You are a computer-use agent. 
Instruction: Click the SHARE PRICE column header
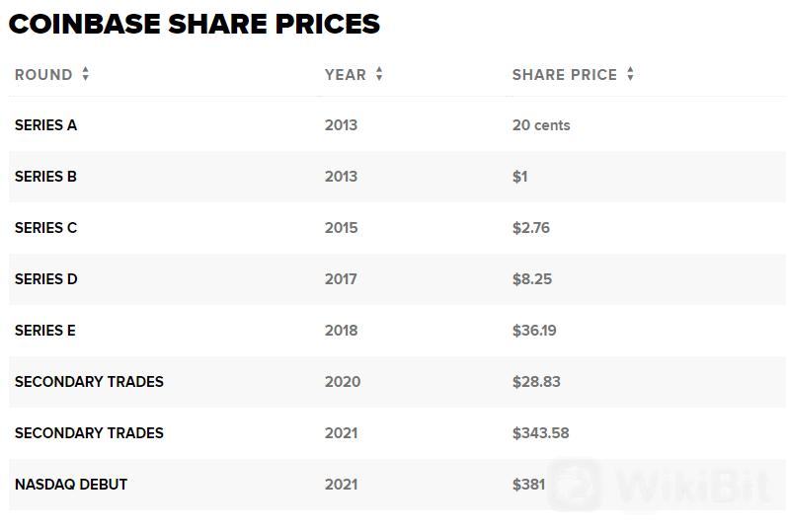pos(565,75)
